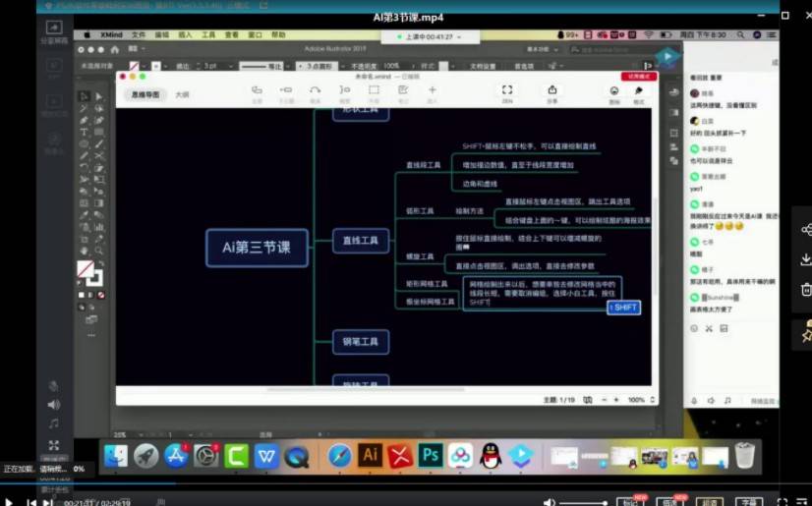The image size is (812, 506).
Task: Click the XMind insert plus icon
Action: (x=432, y=89)
